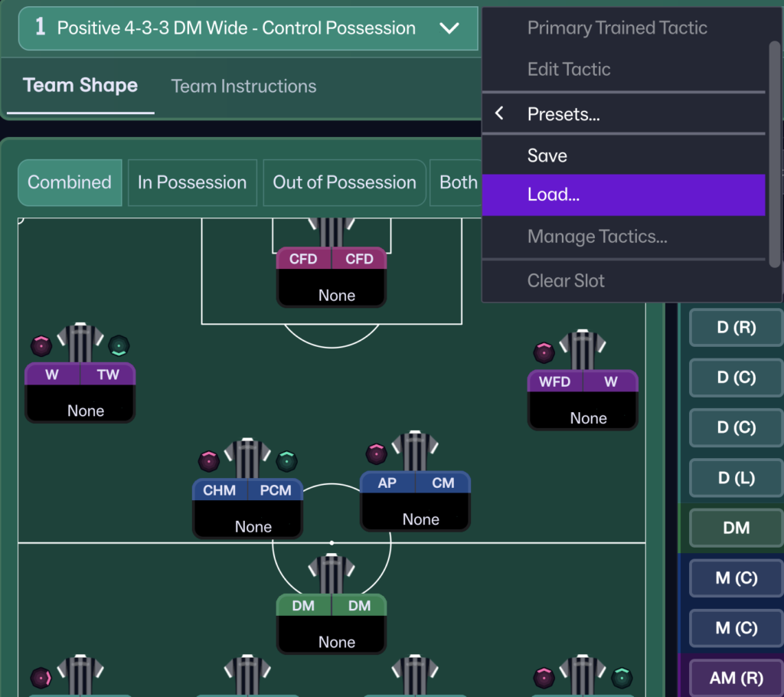Screen dimensions: 784x697
Task: Click the striker's CFD shirt icon
Action: pos(332,231)
